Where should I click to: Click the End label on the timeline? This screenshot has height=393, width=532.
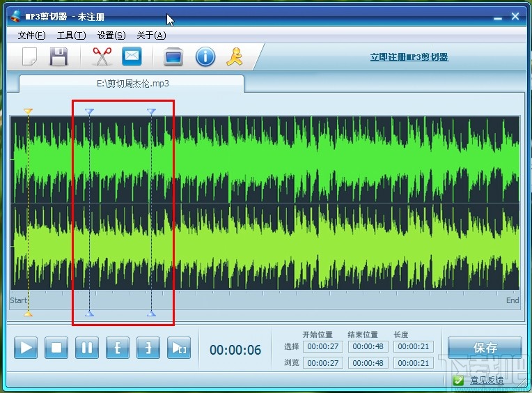[x=513, y=300]
